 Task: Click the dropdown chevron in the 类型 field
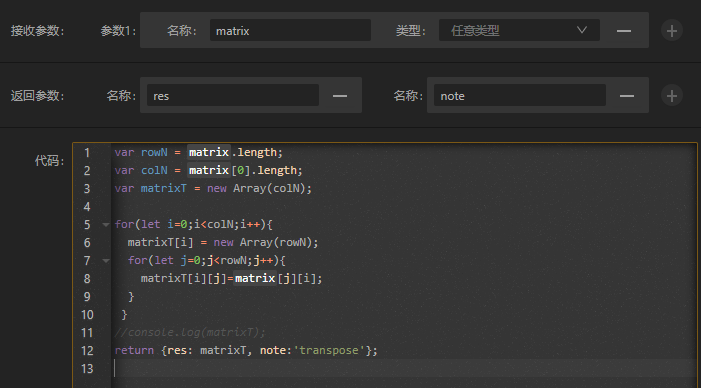point(582,30)
